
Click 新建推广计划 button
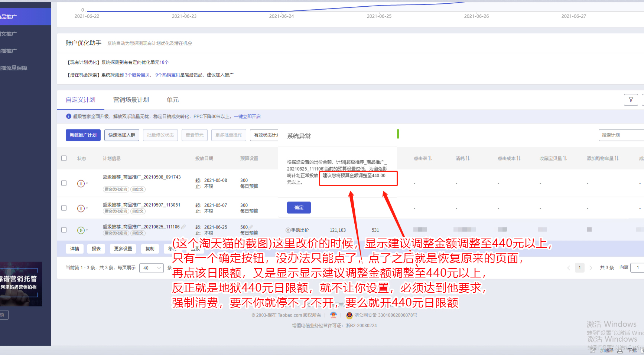83,135
